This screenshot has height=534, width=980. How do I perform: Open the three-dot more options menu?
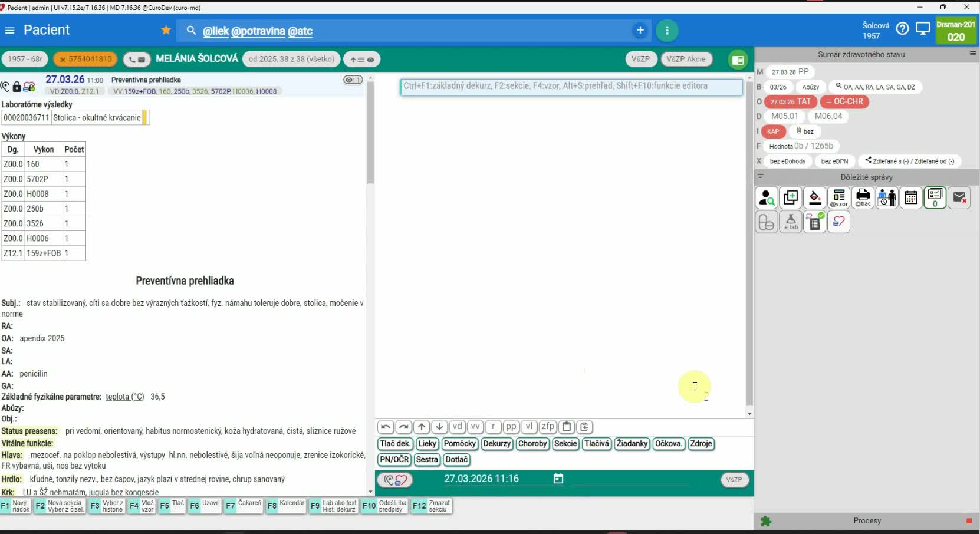(667, 30)
